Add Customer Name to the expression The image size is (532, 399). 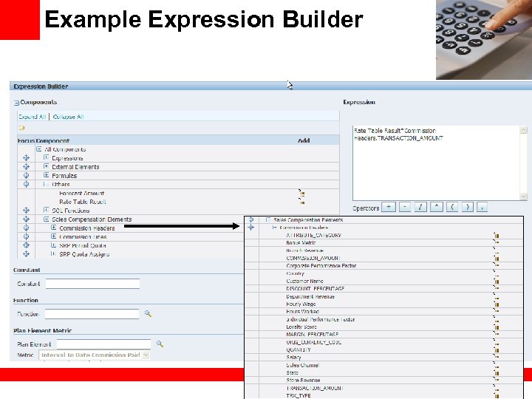click(x=497, y=281)
